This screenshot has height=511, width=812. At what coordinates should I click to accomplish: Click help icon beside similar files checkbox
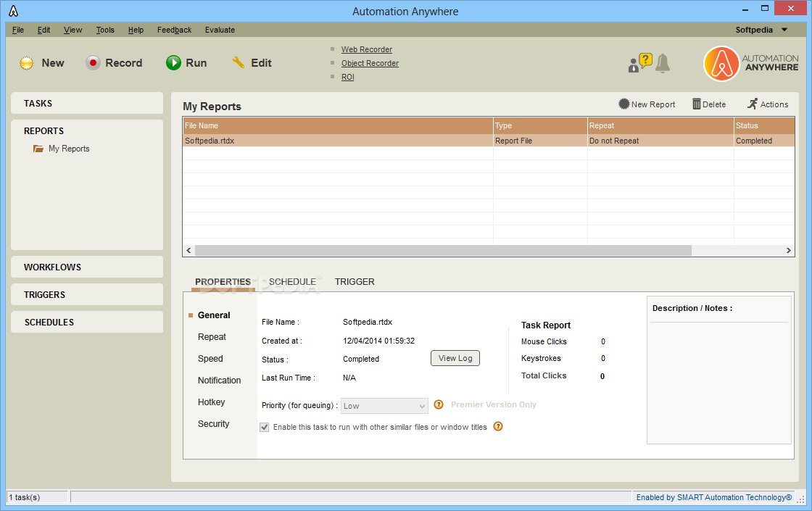(498, 426)
